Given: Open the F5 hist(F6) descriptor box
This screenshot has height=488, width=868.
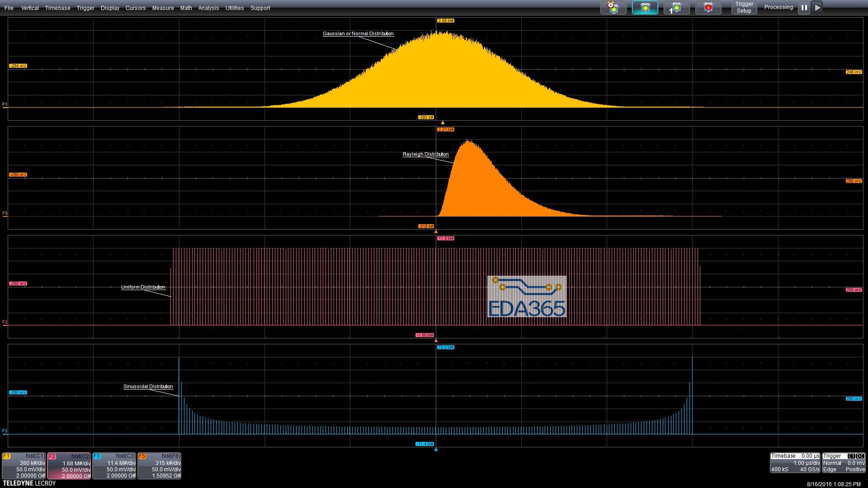Looking at the screenshot, I should pyautogui.click(x=160, y=466).
